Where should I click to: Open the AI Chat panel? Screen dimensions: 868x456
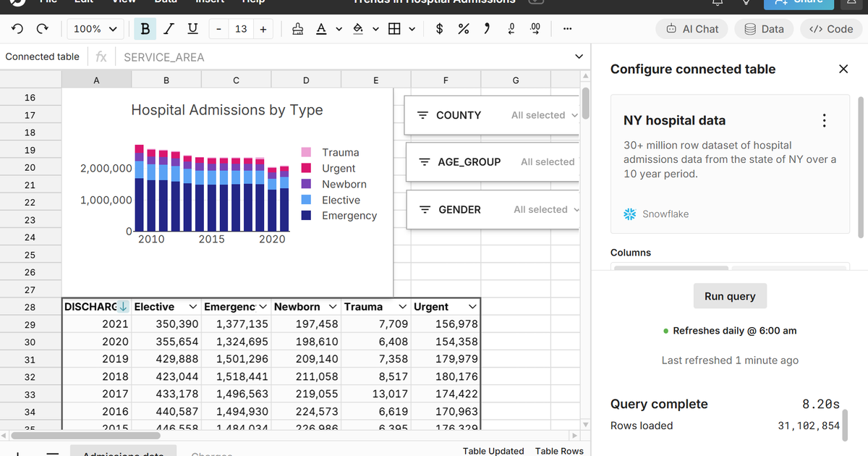(692, 29)
